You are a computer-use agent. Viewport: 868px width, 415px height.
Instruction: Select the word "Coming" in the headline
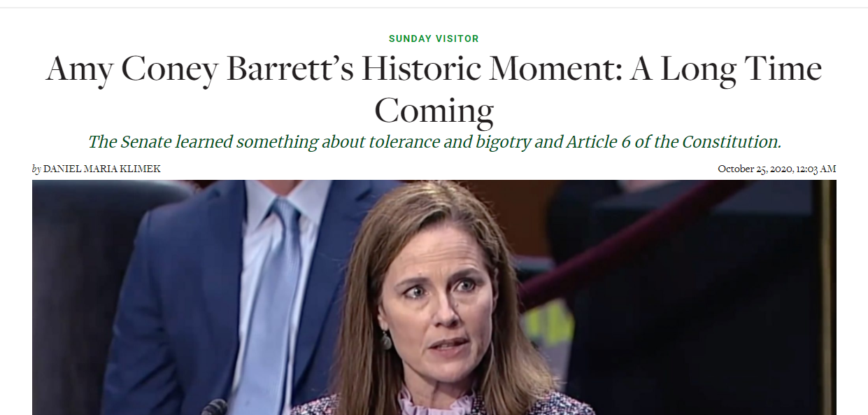[x=434, y=111]
